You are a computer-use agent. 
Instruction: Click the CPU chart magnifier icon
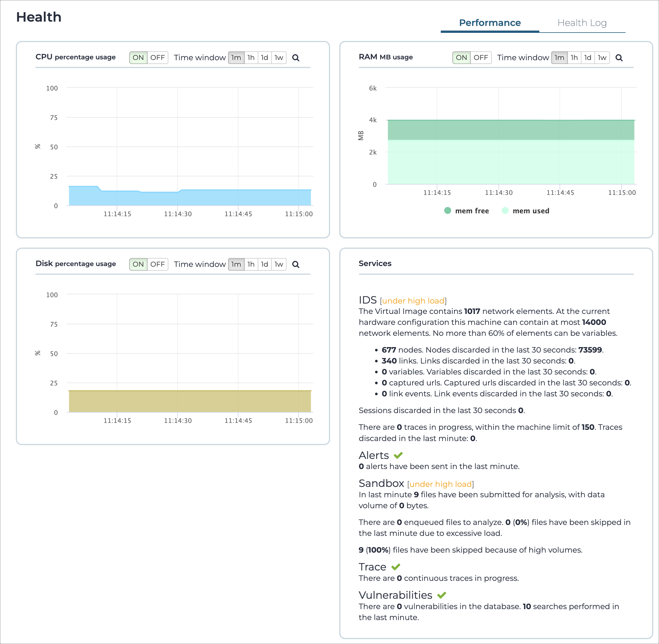(296, 58)
